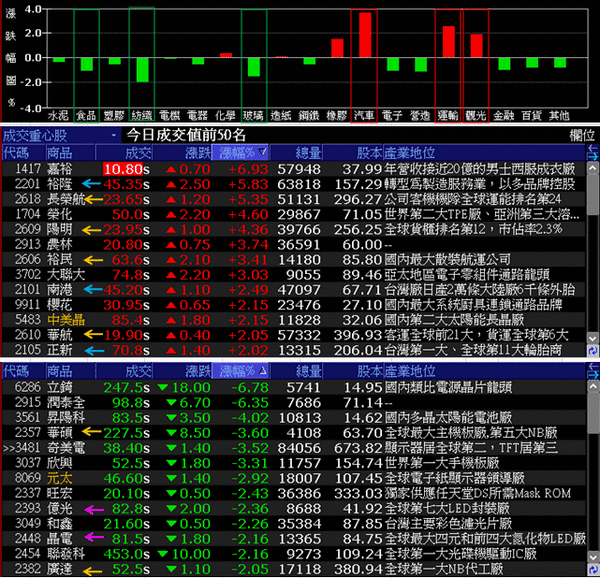The height and width of the screenshot is (578, 600).
Task: Click the 漲跌 header in the losers table
Action: tap(182, 371)
